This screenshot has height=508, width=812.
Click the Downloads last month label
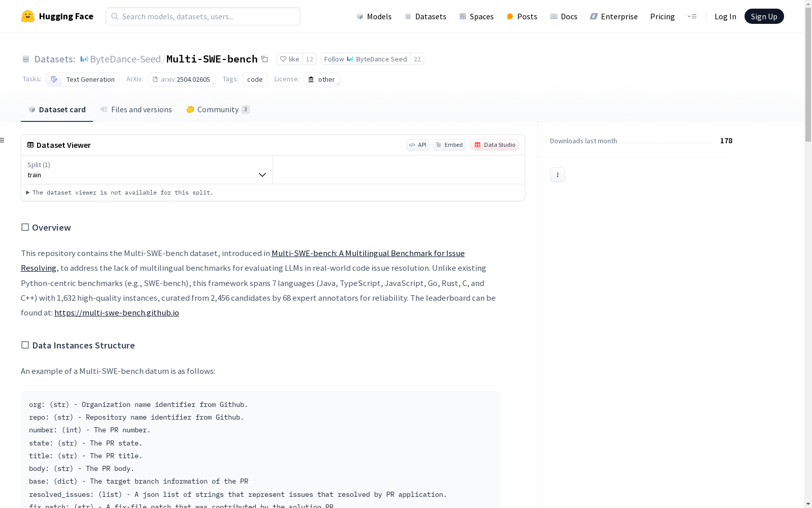pos(584,141)
